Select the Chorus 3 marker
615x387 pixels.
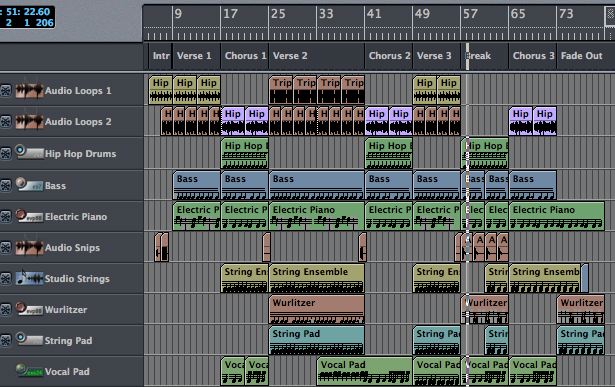coord(533,56)
